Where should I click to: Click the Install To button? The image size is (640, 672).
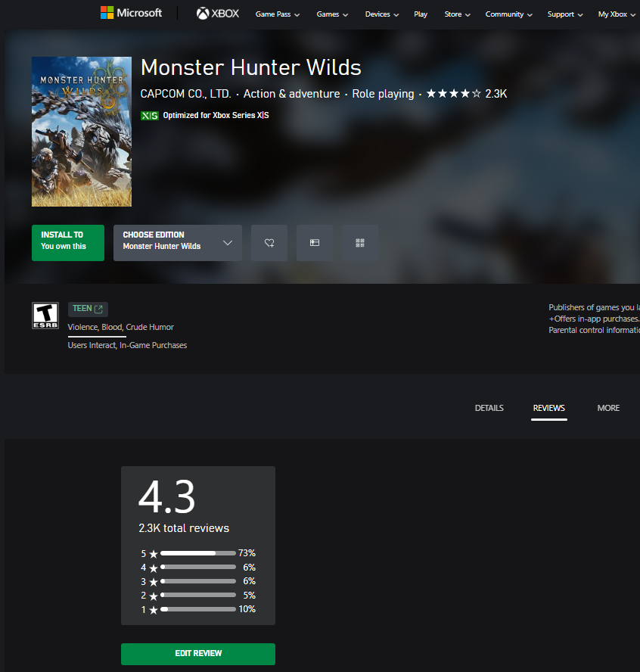[x=68, y=243]
